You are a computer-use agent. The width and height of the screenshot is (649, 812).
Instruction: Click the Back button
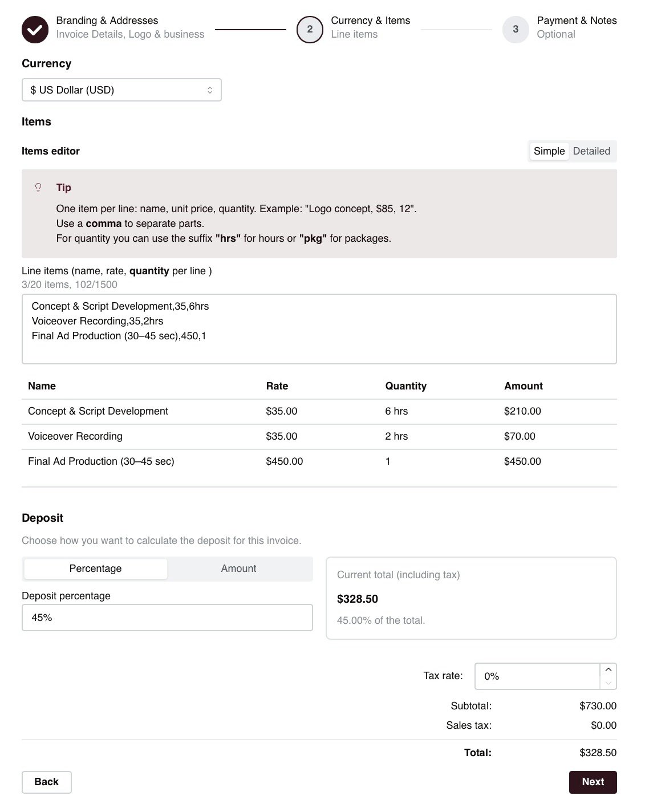click(x=46, y=782)
